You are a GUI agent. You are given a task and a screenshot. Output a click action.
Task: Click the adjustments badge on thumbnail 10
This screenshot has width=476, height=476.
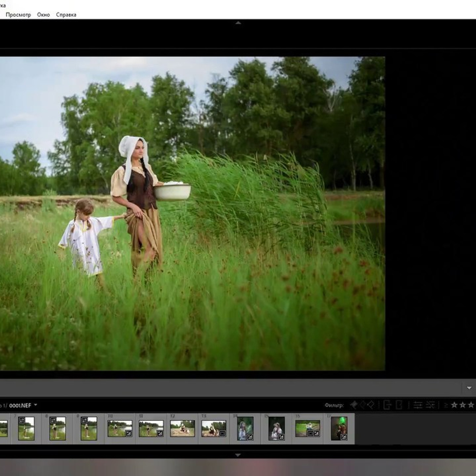tap(129, 433)
